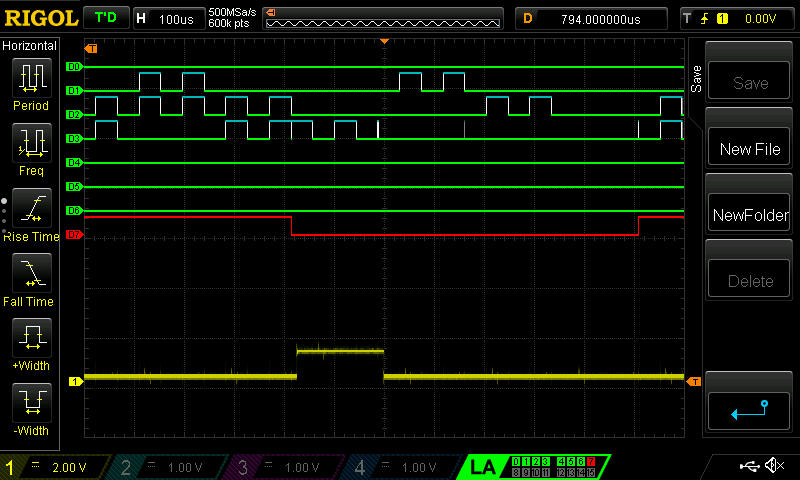Click the Horizontal menu header
The height and width of the screenshot is (480, 800).
click(30, 46)
